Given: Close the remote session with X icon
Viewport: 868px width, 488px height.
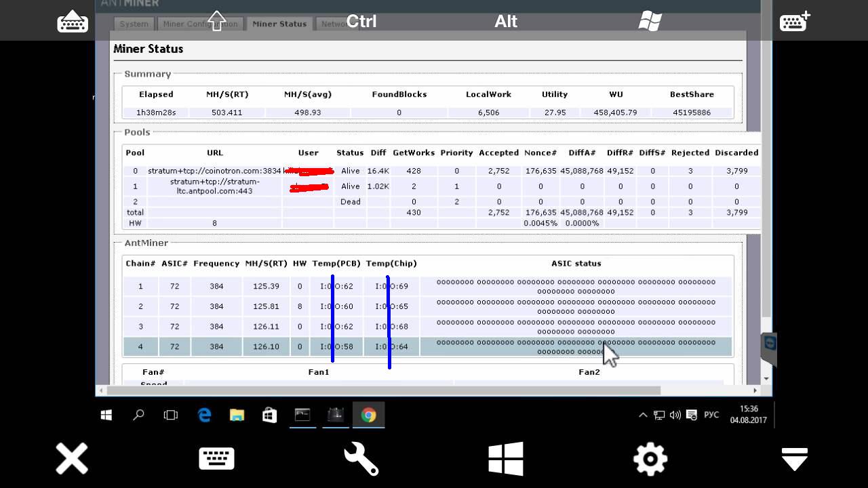Looking at the screenshot, I should click(72, 459).
